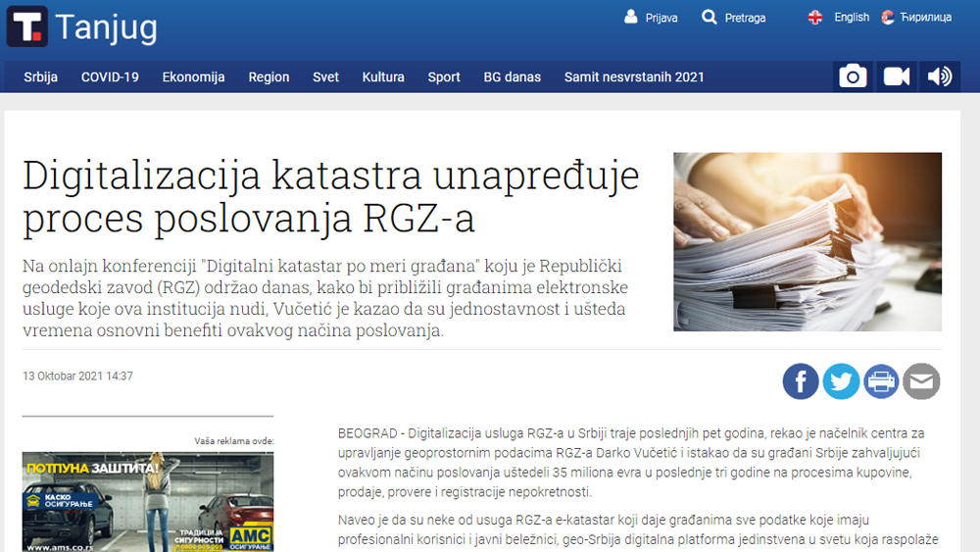Click the Serbian flag icon
This screenshot has width=980, height=552.
click(x=888, y=17)
